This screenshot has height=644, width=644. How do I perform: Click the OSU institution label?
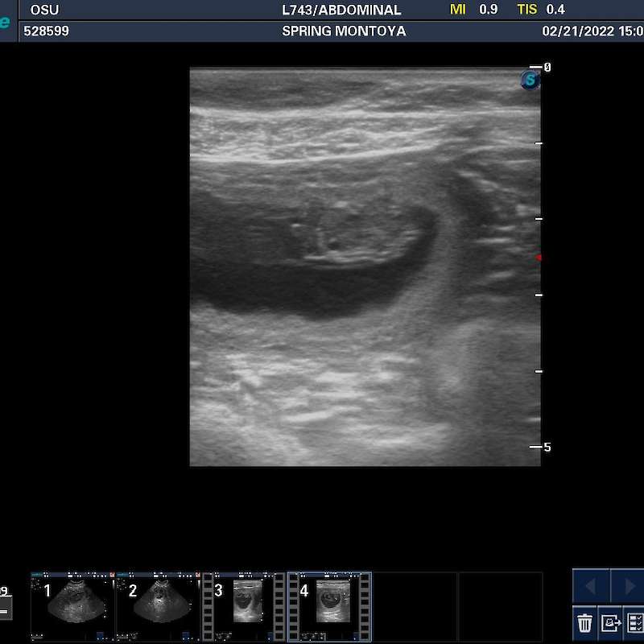click(x=44, y=10)
